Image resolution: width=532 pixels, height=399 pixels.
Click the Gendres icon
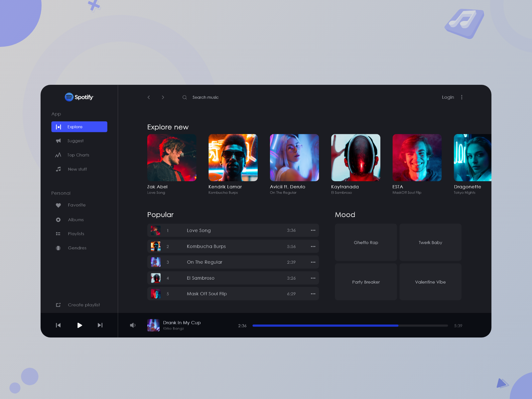pos(58,248)
